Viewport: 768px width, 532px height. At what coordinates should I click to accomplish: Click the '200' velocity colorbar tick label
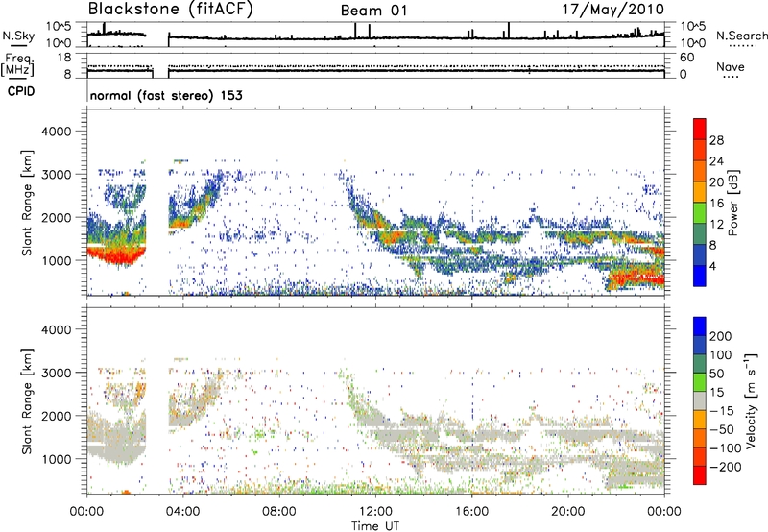click(721, 336)
